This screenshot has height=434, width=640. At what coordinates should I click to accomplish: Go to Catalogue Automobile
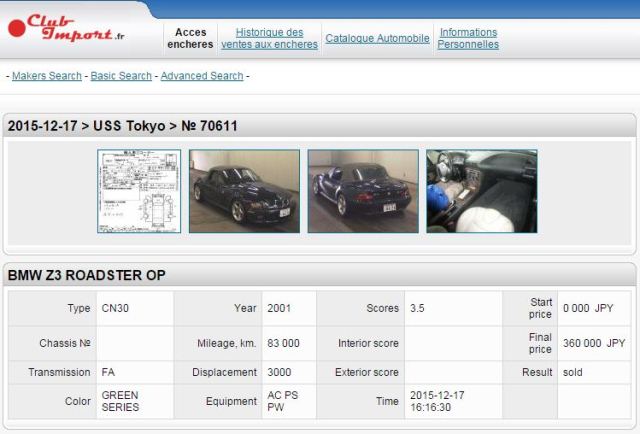tap(377, 39)
